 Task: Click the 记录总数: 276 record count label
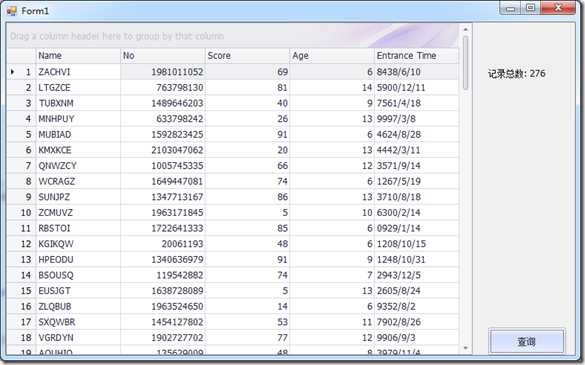pos(517,74)
